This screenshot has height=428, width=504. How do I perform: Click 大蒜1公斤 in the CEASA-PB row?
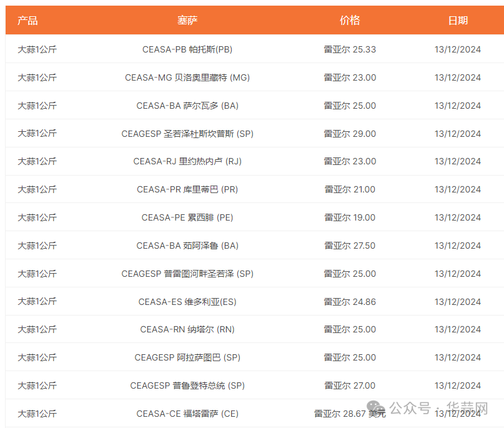point(37,49)
